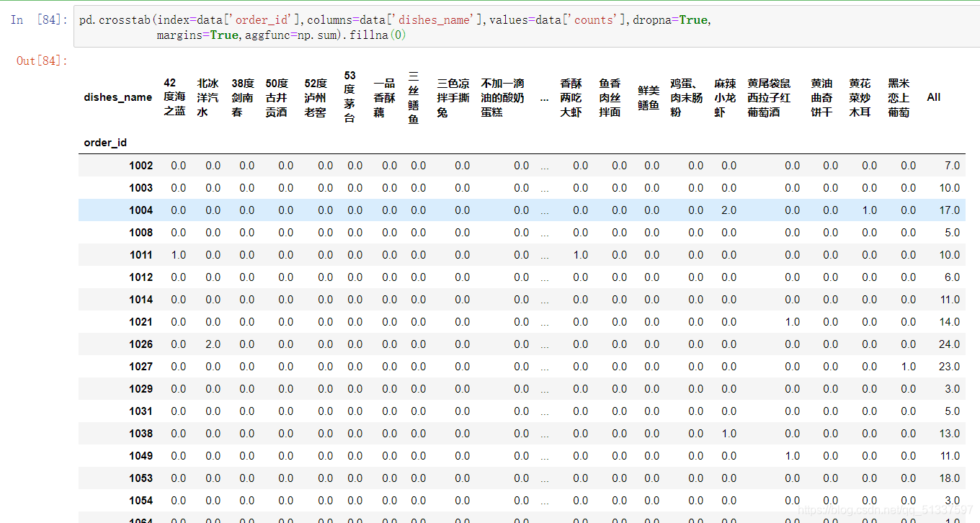Click inside the pd.crosstab code cell
This screenshot has height=523, width=980.
point(526,27)
